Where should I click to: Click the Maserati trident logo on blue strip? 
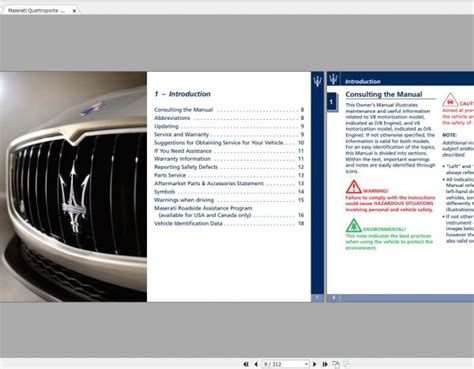click(318, 81)
